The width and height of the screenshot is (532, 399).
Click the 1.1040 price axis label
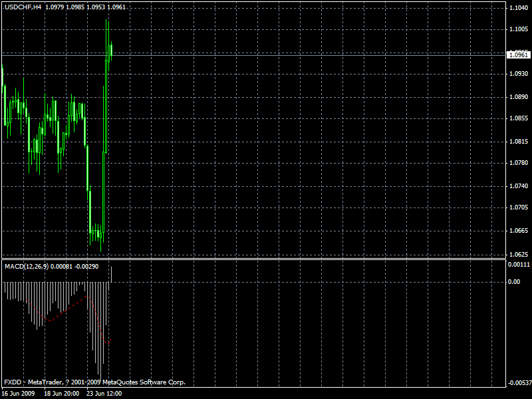[x=519, y=8]
